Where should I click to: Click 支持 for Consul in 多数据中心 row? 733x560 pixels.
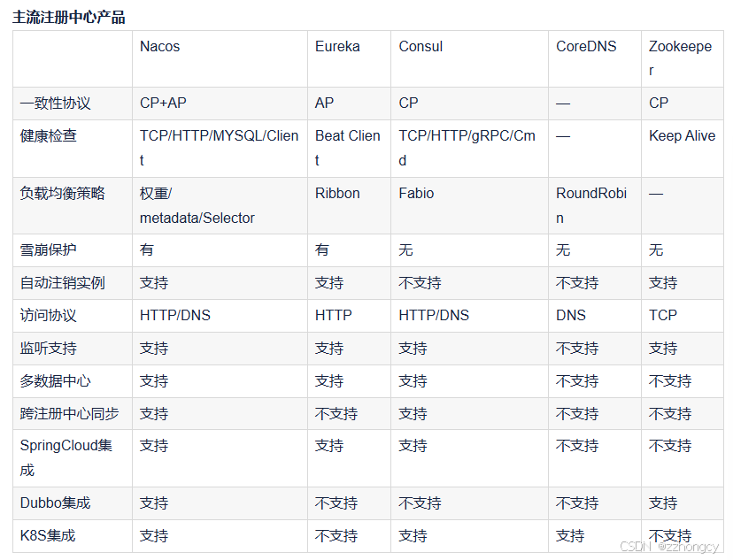coord(413,380)
